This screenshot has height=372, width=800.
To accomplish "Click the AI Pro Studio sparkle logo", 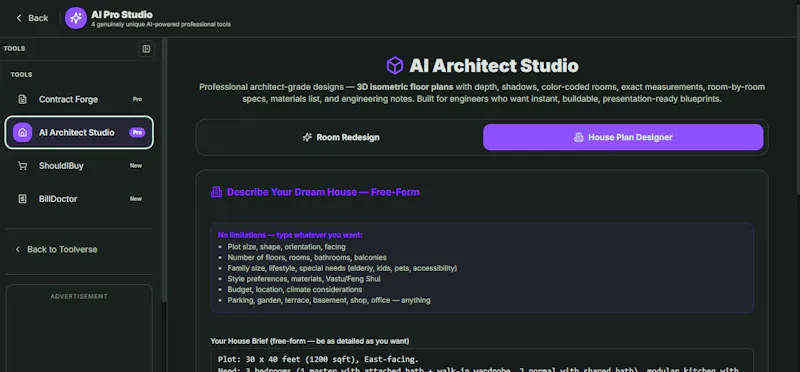I will pos(76,18).
